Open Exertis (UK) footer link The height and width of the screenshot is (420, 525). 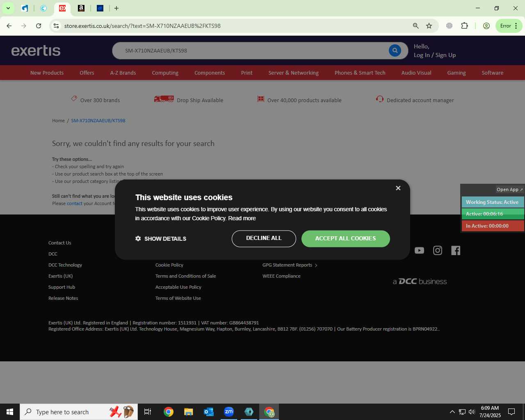pos(61,276)
